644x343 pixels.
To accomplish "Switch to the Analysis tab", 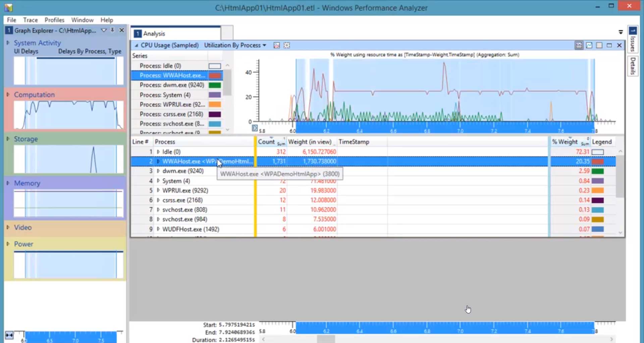I will click(x=154, y=33).
